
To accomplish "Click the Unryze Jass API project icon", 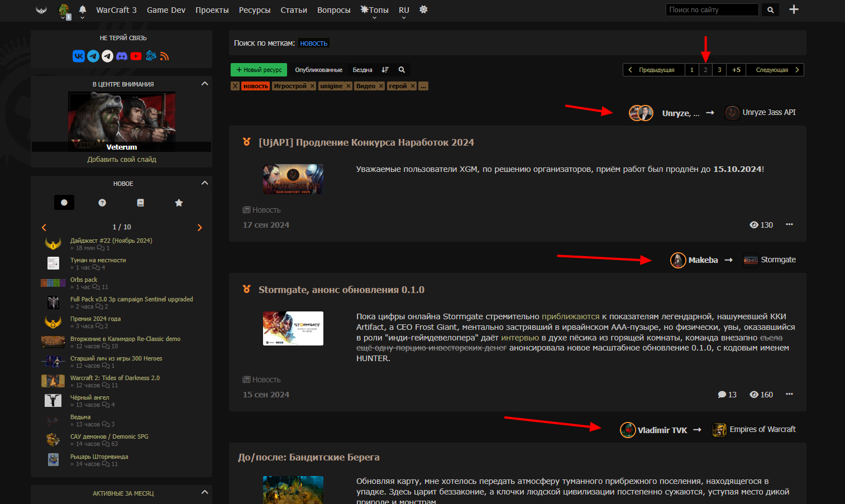I will [x=732, y=113].
